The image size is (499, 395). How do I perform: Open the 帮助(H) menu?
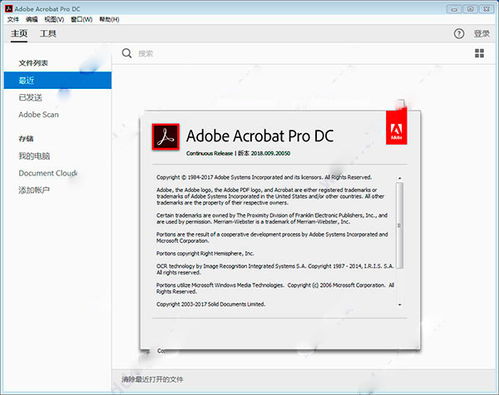[109, 19]
